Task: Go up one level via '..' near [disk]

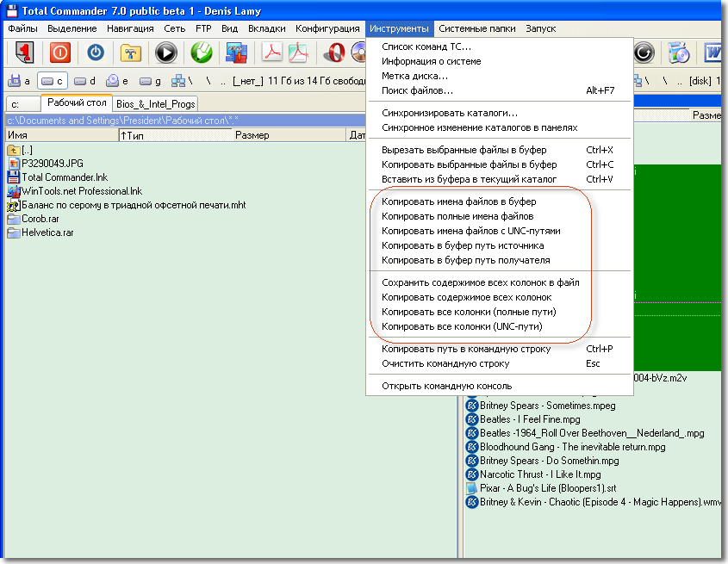Action: pyautogui.click(x=680, y=82)
